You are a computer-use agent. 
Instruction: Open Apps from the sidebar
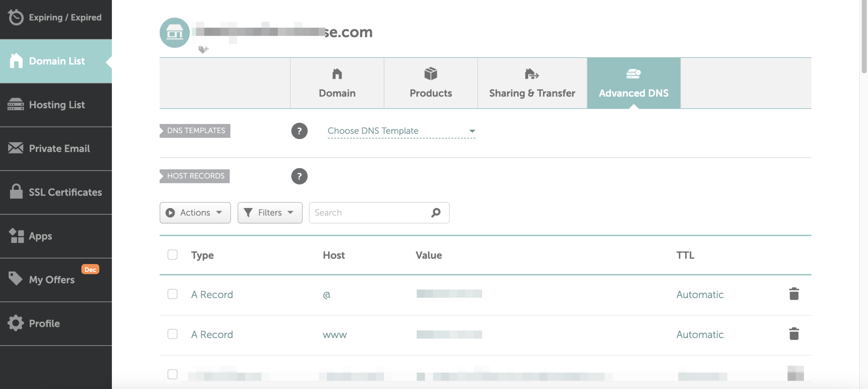click(x=56, y=236)
